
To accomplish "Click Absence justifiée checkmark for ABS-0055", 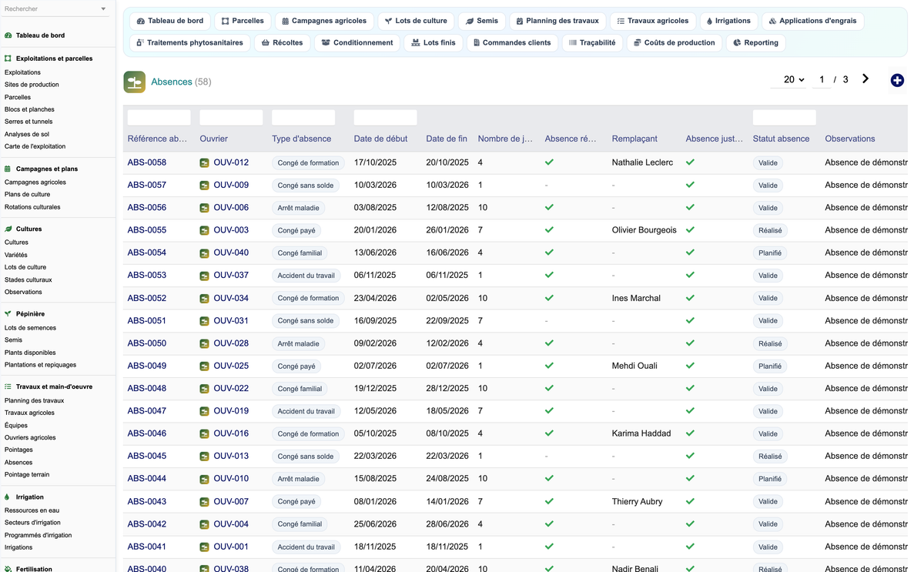I will 690,230.
